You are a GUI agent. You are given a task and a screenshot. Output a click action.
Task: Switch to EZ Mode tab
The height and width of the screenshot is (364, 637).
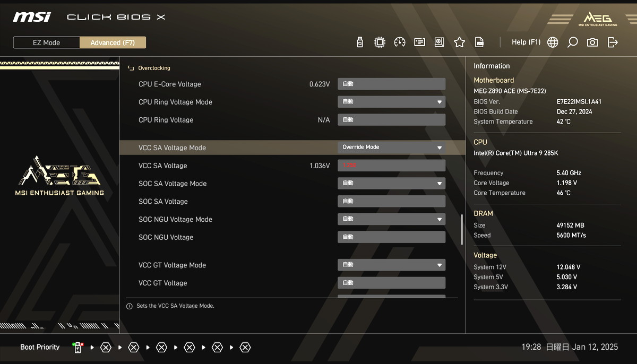pos(47,43)
